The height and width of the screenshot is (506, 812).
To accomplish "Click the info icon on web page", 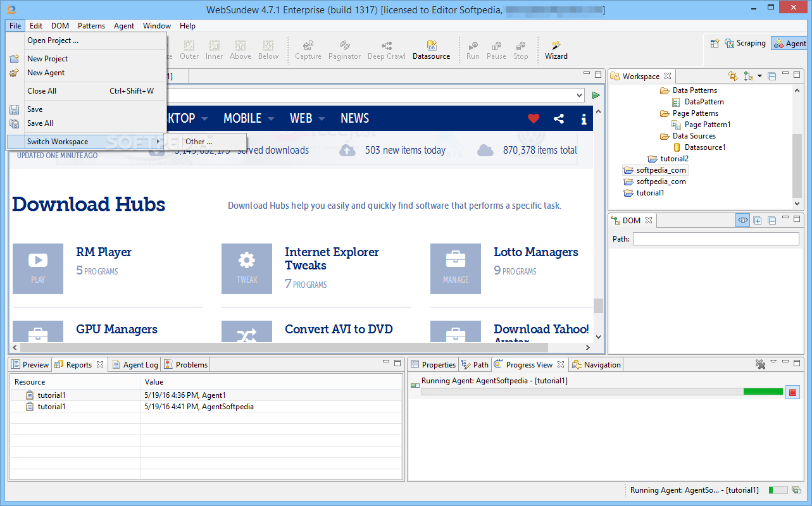I will point(584,118).
